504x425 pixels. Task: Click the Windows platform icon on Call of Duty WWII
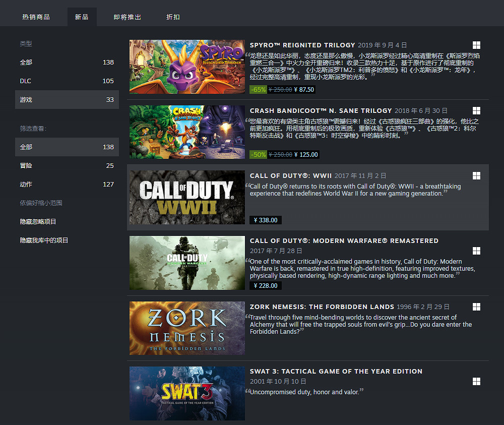point(476,175)
